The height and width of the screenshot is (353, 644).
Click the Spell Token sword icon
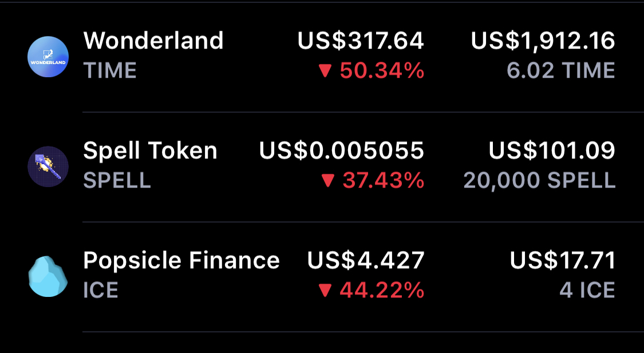point(48,166)
